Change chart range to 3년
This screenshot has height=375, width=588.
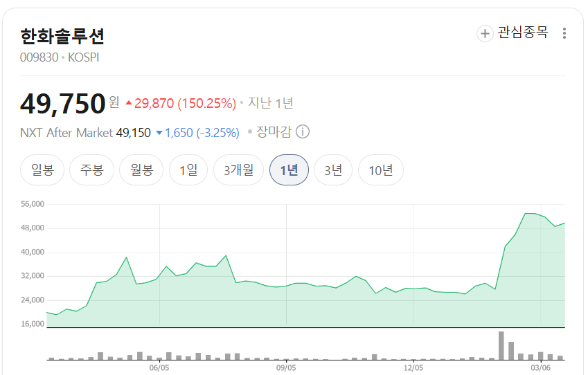tap(333, 170)
